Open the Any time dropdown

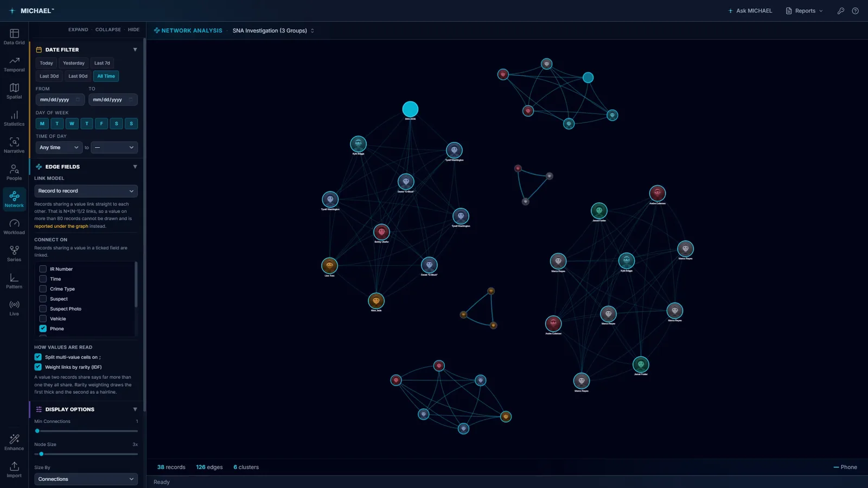pos(59,147)
